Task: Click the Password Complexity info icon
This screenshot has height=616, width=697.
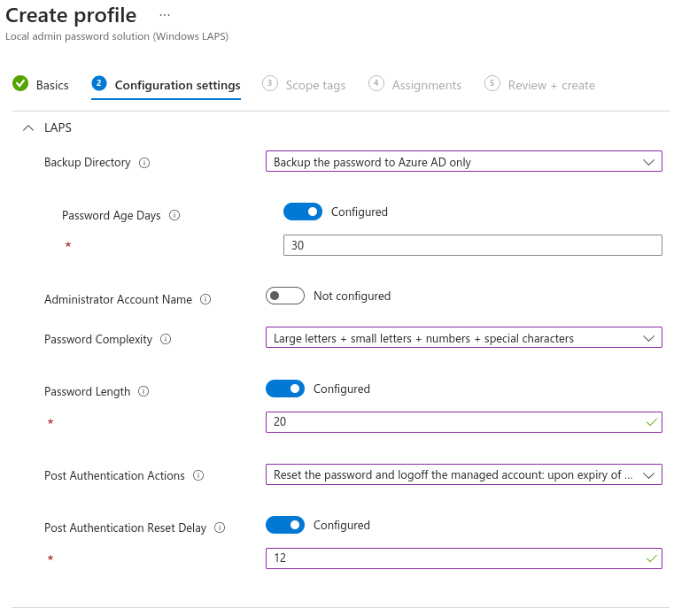Action: point(166,339)
